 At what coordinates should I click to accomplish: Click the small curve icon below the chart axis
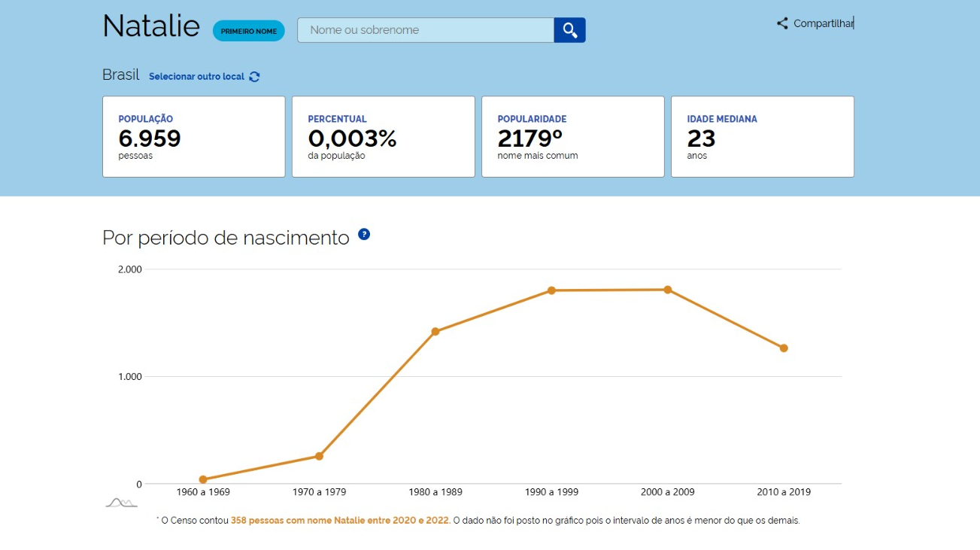point(121,503)
